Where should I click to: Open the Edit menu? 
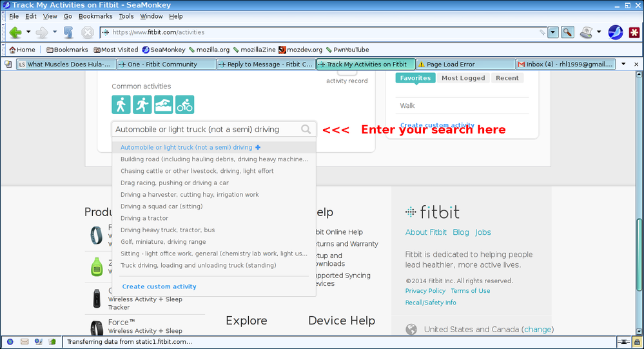point(31,16)
